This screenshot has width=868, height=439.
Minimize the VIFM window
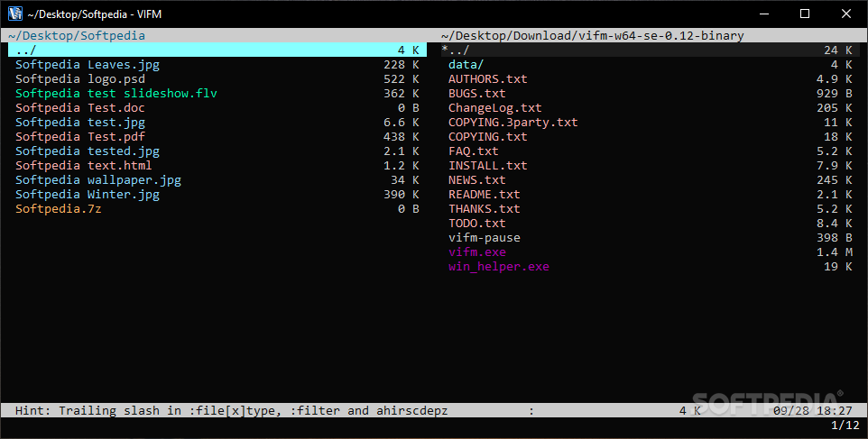(x=764, y=14)
